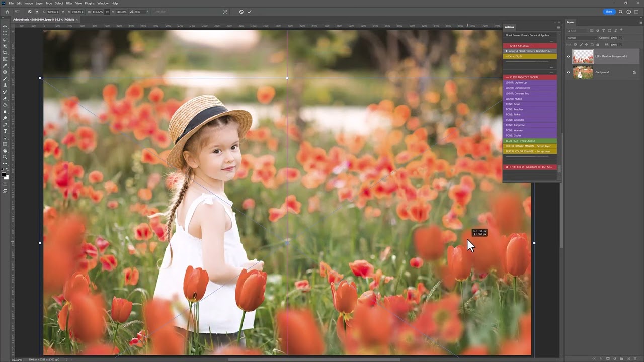The height and width of the screenshot is (362, 644).
Task: Collapse the Actions panel with double arrows
Action: (555, 22)
